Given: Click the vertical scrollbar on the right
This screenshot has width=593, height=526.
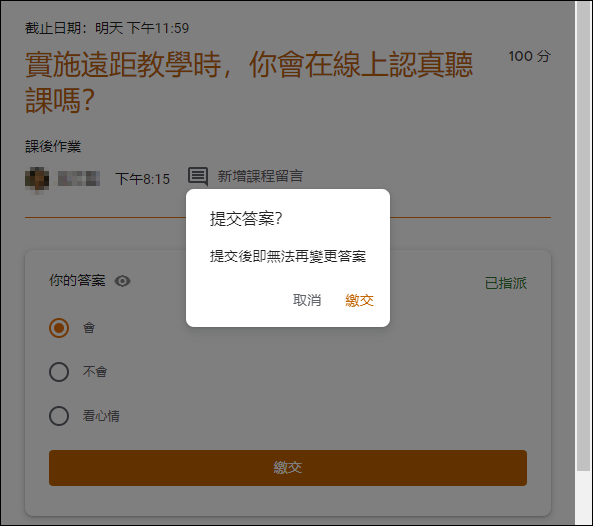Looking at the screenshot, I should [x=584, y=236].
